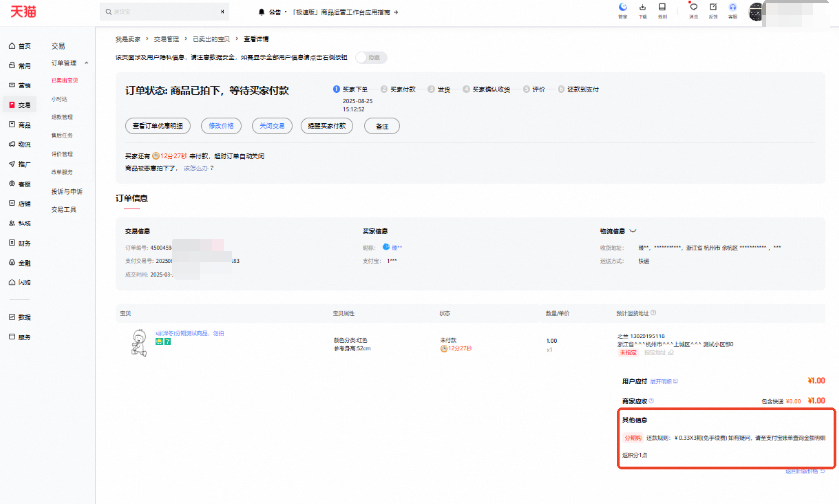
Task: Click 修改价格 button
Action: tap(221, 126)
